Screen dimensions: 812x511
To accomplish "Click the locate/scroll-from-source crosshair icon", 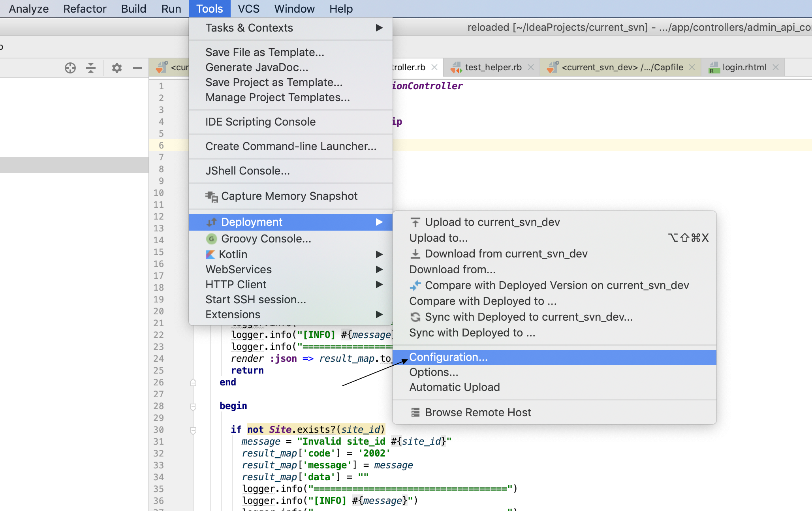I will (70, 68).
